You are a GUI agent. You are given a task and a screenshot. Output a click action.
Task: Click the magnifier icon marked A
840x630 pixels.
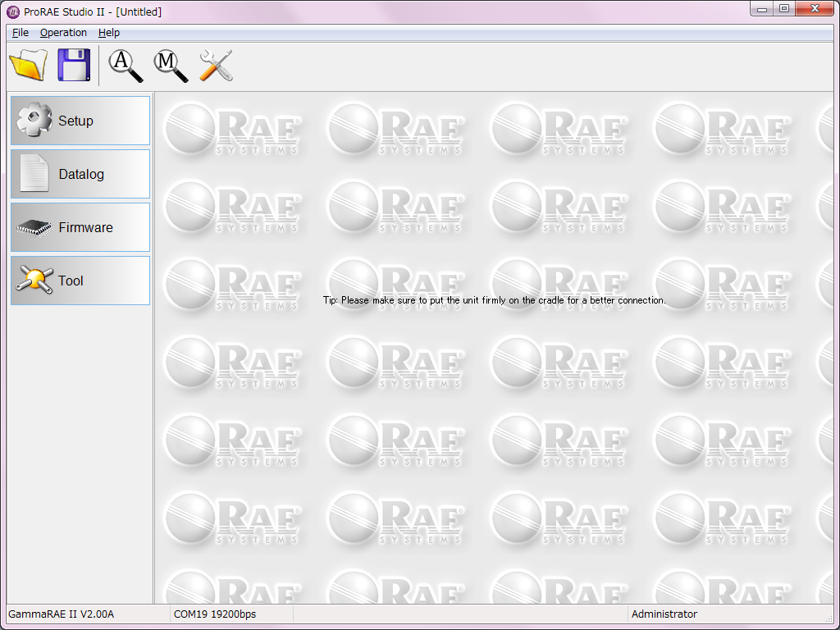pyautogui.click(x=126, y=66)
